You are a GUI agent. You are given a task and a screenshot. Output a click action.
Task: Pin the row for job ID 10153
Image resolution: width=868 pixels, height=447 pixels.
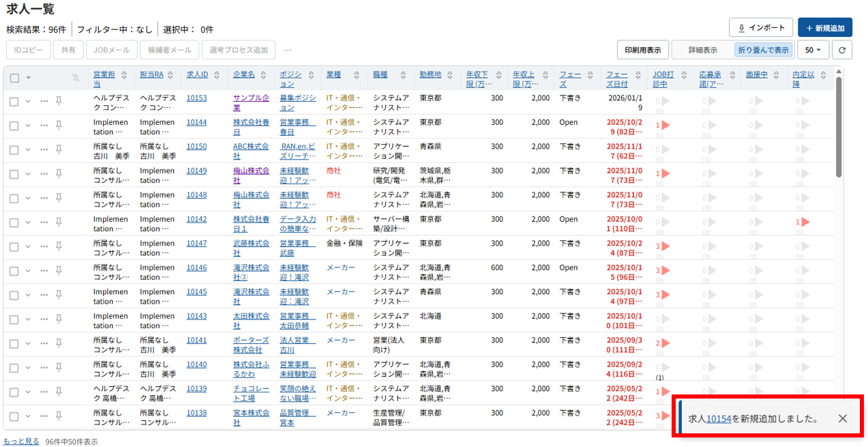[x=59, y=101]
